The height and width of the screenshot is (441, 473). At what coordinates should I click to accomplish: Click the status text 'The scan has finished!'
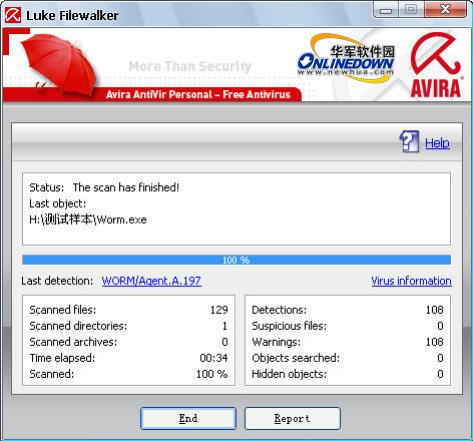coord(126,187)
